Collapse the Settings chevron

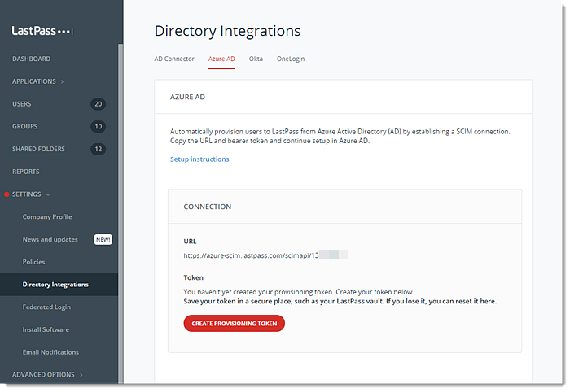click(48, 194)
